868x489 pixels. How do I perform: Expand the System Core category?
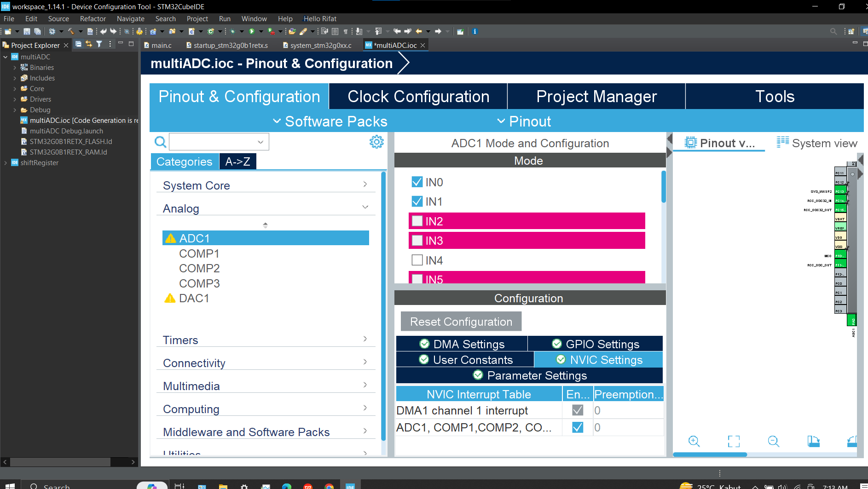[x=365, y=184]
